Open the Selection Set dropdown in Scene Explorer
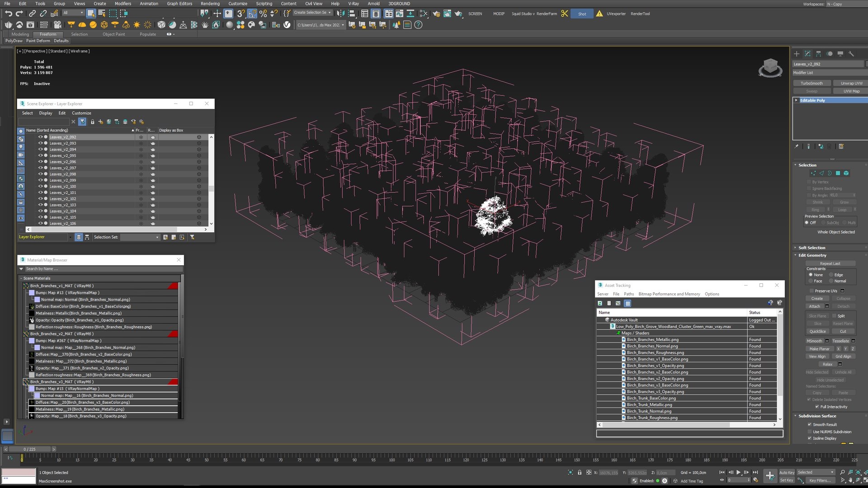 tap(140, 237)
